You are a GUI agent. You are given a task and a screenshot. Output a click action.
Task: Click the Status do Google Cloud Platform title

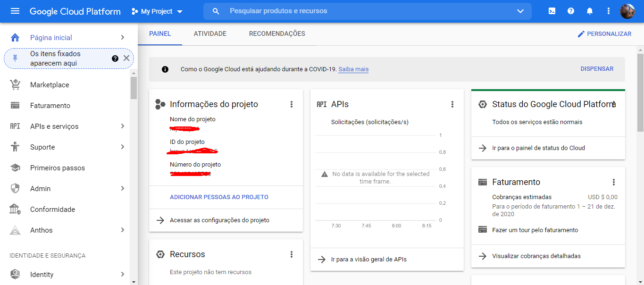(554, 104)
